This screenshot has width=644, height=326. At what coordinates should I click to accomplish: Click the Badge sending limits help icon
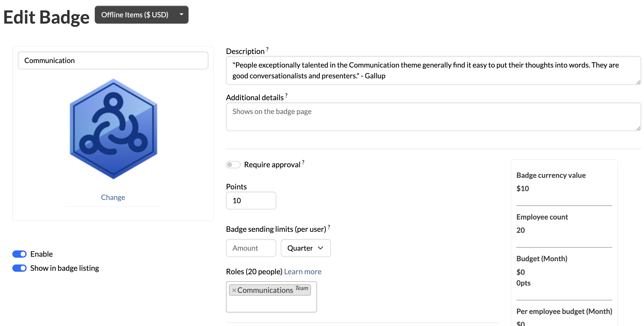click(x=329, y=227)
